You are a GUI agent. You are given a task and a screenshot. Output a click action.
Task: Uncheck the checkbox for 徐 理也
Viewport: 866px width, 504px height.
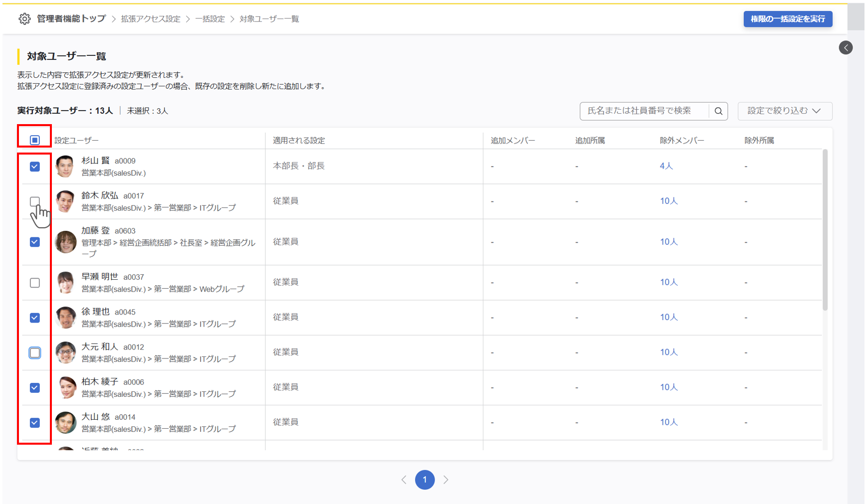tap(34, 318)
